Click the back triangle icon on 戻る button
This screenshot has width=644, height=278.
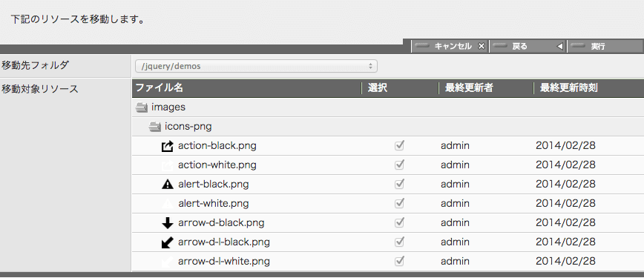(x=559, y=47)
